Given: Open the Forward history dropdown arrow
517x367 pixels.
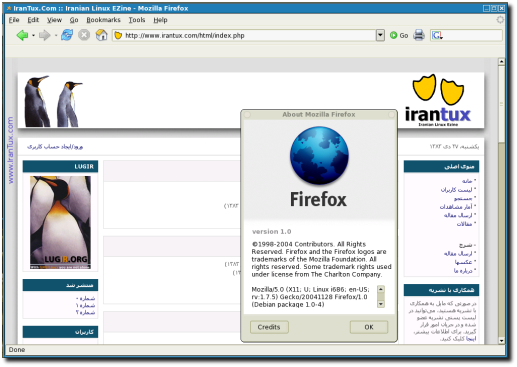Looking at the screenshot, I should 56,35.
